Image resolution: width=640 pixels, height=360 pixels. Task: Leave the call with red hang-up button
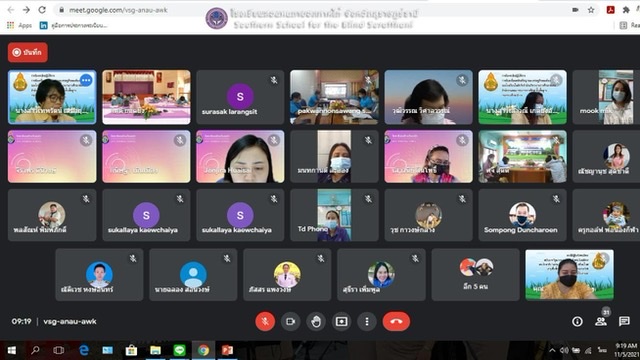point(396,322)
